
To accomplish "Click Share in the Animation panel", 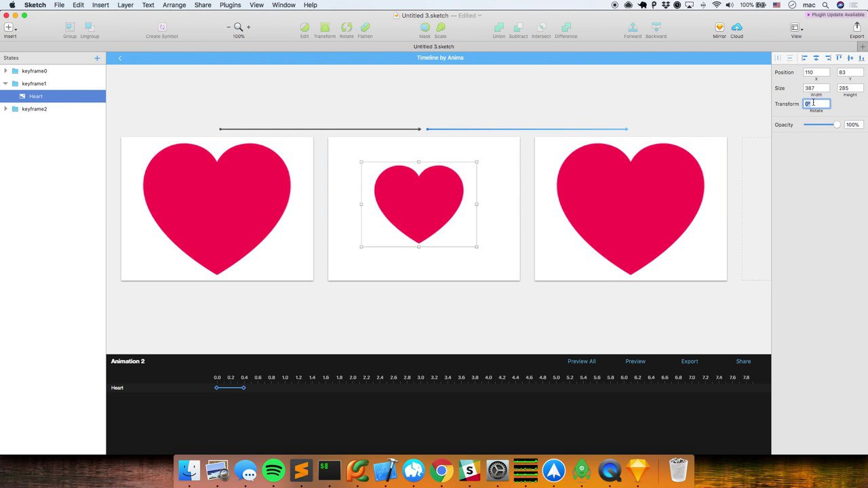I will click(x=743, y=361).
